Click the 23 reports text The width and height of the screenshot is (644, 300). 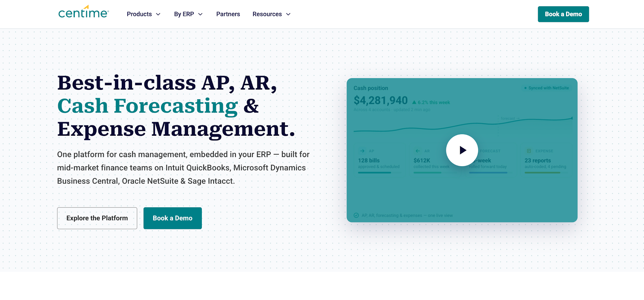[x=538, y=161]
